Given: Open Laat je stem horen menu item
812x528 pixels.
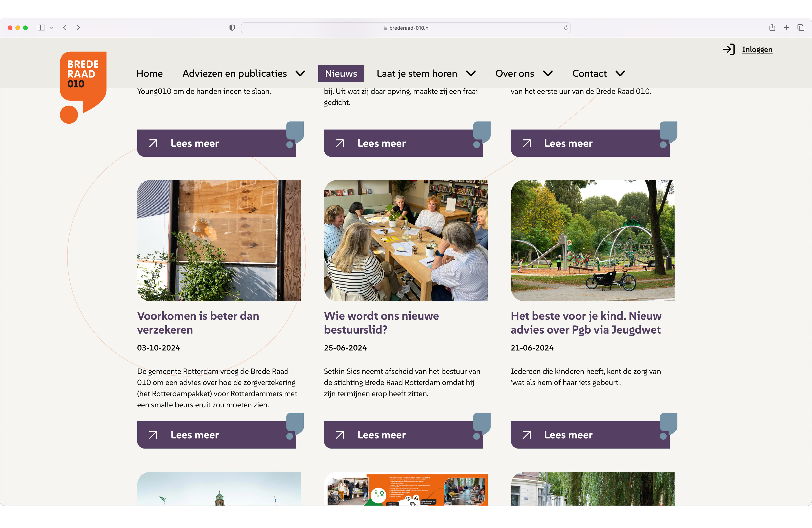Looking at the screenshot, I should point(417,73).
